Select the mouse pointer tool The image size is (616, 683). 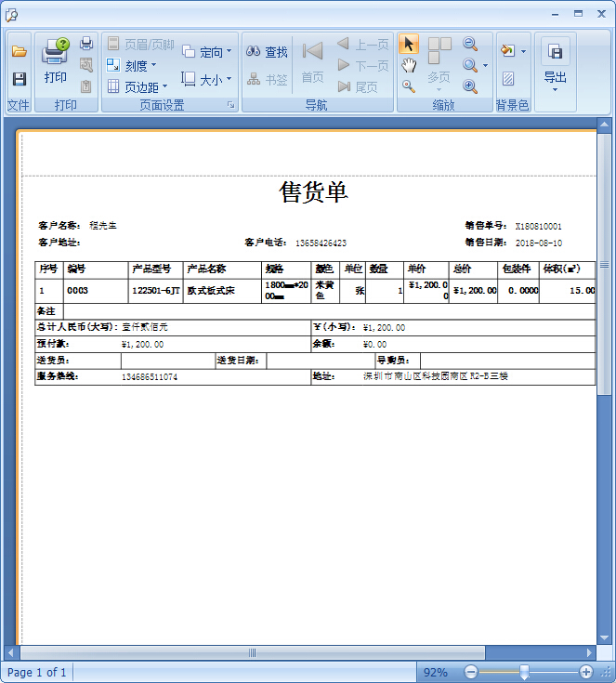pyautogui.click(x=409, y=45)
